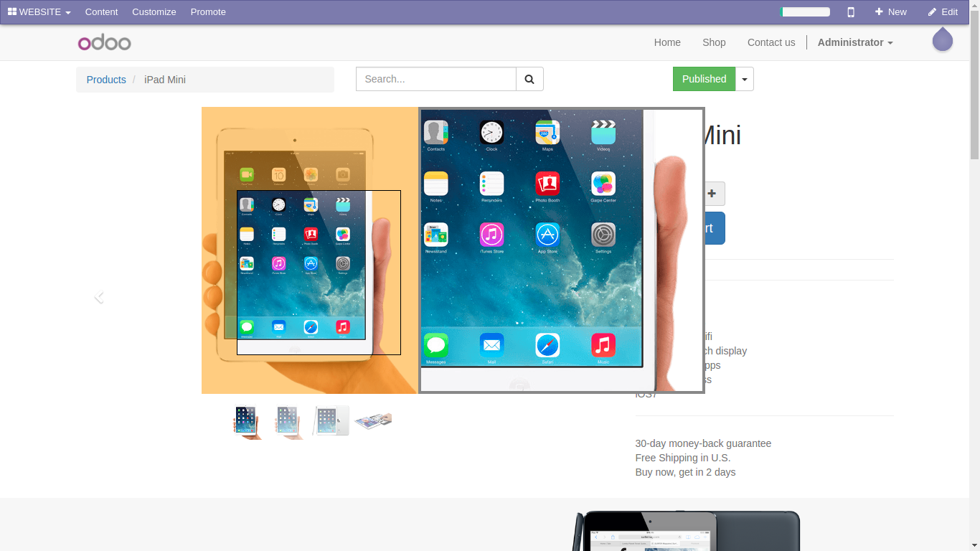Open the WEBSITE apps menu

pyautogui.click(x=39, y=12)
